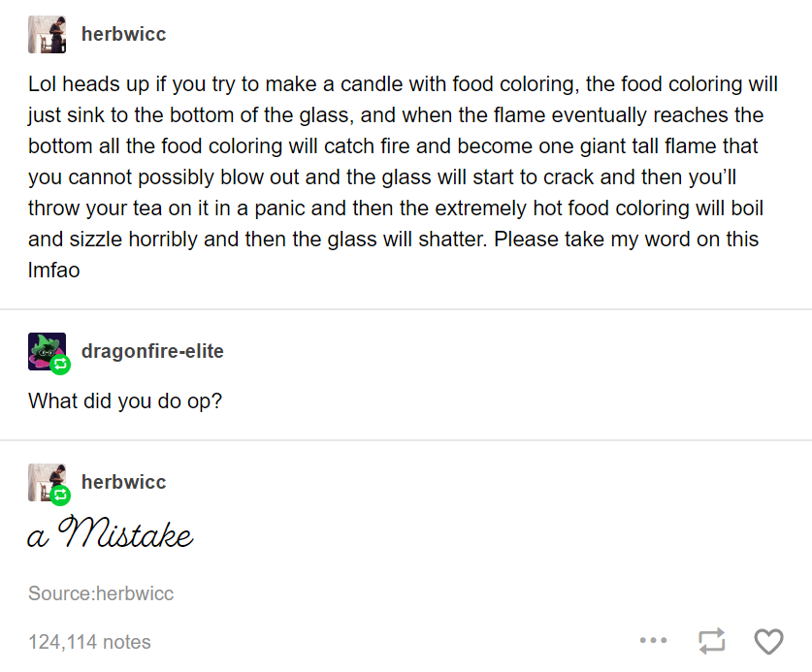View the 124,114 notes

pos(89,642)
